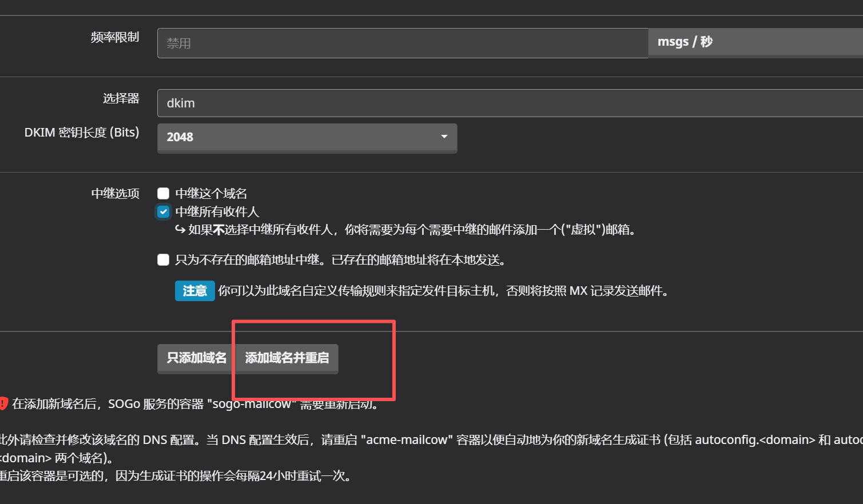The height and width of the screenshot is (504, 863).
Task: Uncheck the 中继所有收件人 checkbox
Action: click(x=164, y=212)
